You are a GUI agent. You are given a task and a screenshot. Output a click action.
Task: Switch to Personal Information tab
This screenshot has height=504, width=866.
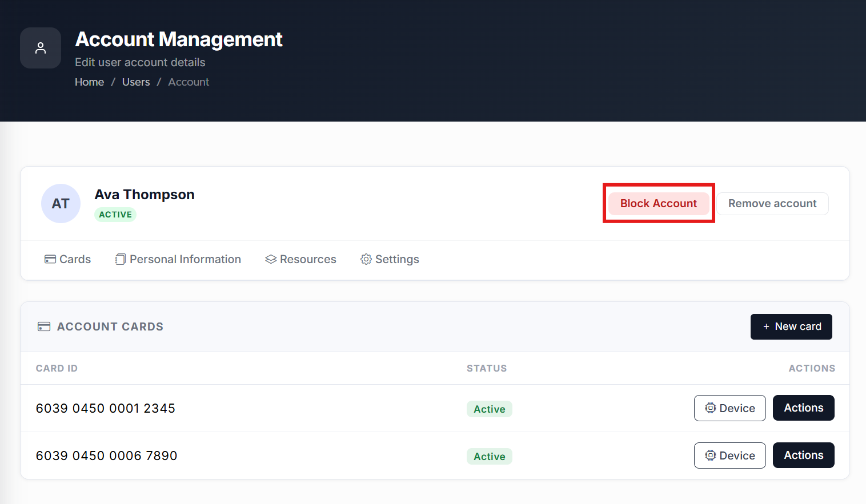click(x=178, y=259)
